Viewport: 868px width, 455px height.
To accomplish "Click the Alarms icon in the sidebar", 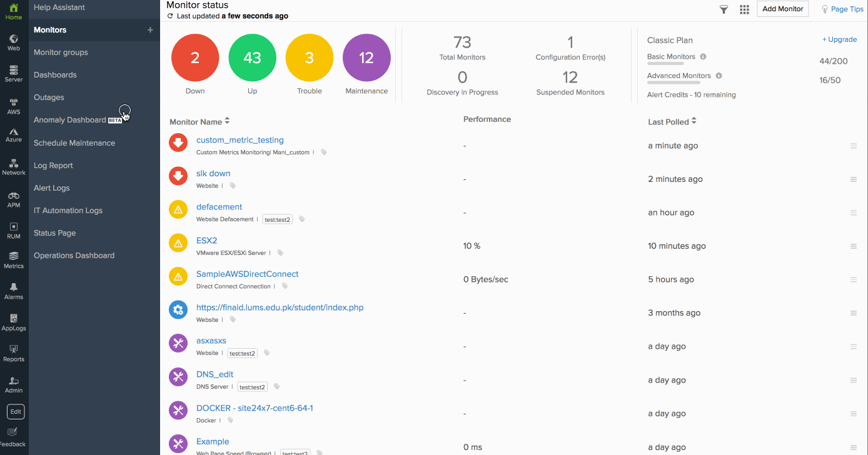I will tap(13, 289).
